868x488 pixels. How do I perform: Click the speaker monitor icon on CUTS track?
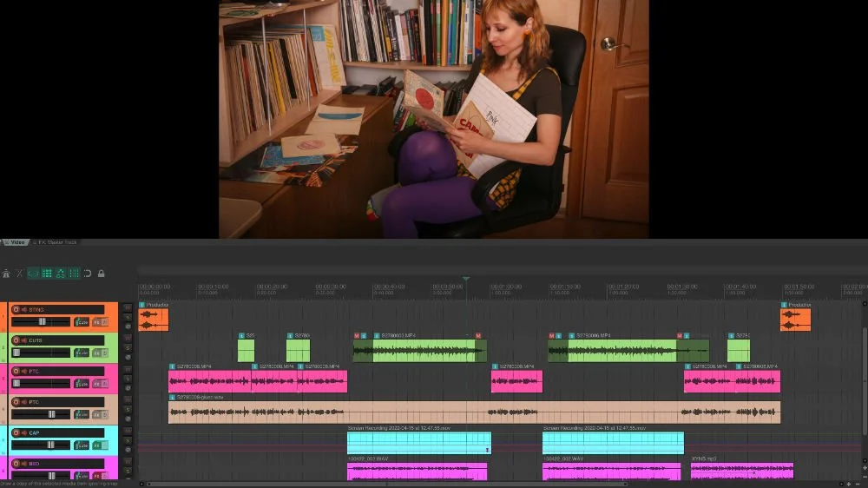[x=23, y=340]
